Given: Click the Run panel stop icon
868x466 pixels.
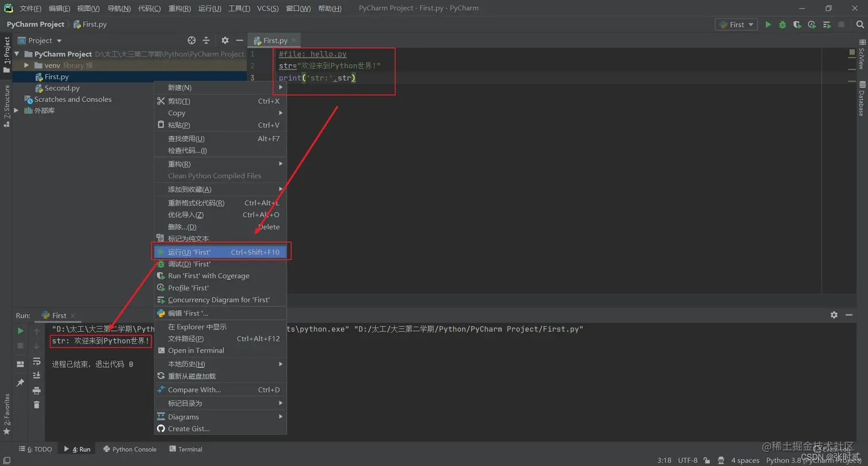Looking at the screenshot, I should pos(21,345).
